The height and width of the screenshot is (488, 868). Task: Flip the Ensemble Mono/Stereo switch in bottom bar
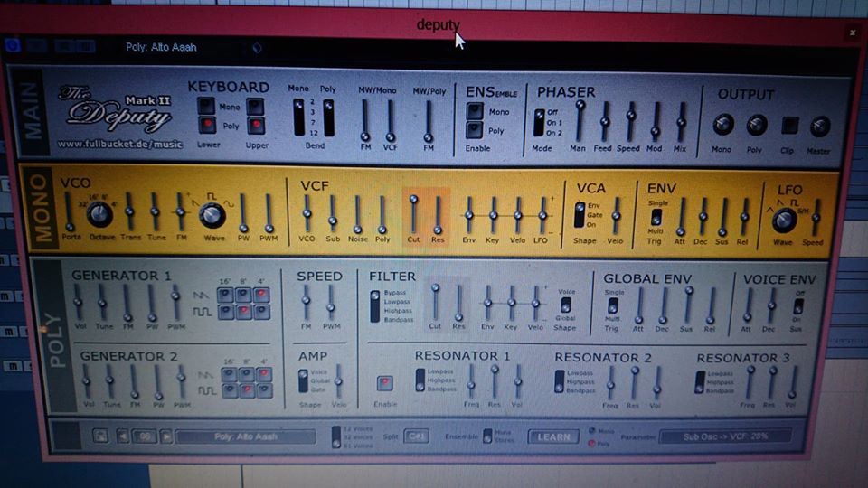click(487, 436)
